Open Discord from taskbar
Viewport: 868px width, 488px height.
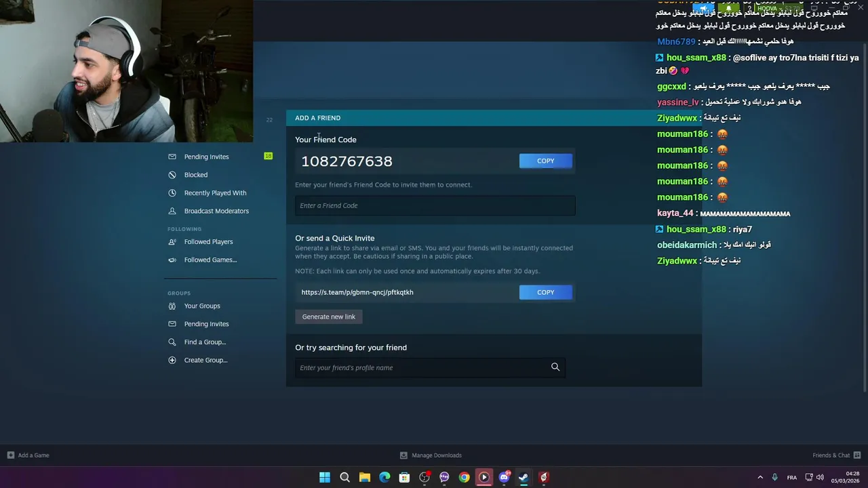pos(504,477)
